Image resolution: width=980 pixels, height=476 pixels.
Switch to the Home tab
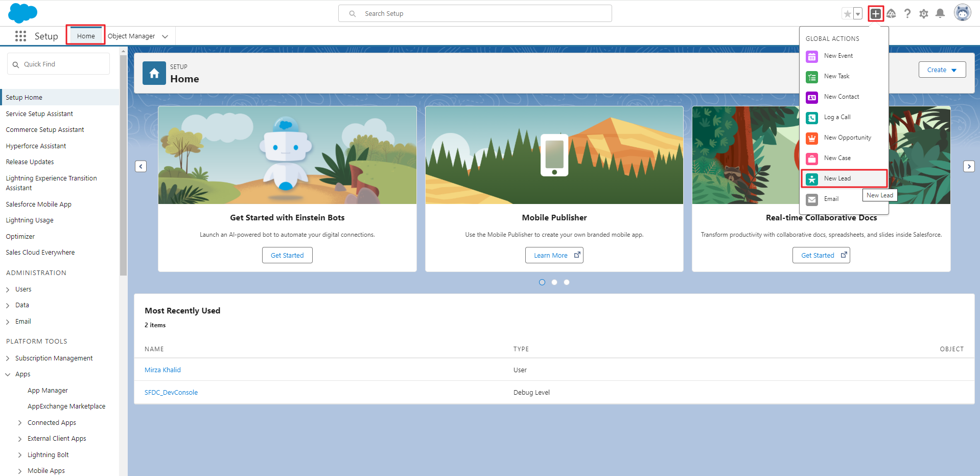(x=86, y=36)
